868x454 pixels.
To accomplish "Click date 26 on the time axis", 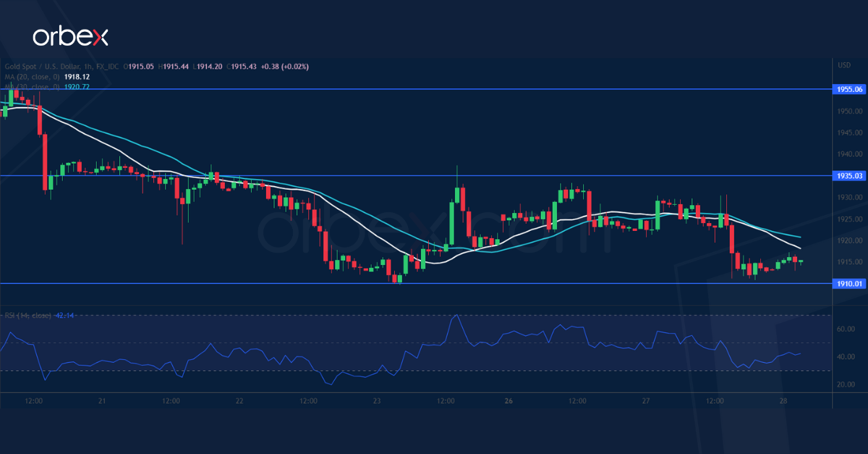I will tap(509, 401).
